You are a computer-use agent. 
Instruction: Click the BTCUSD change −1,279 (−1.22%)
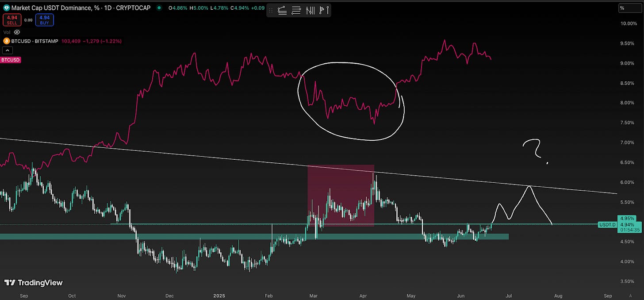(x=102, y=41)
